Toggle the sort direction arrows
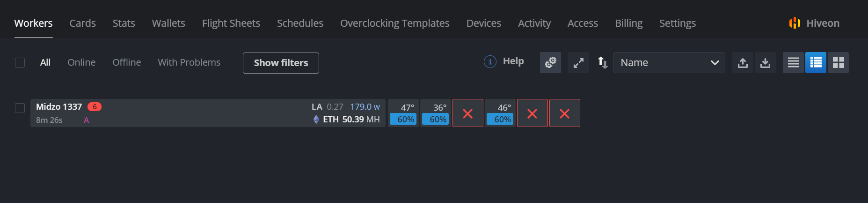 point(603,62)
